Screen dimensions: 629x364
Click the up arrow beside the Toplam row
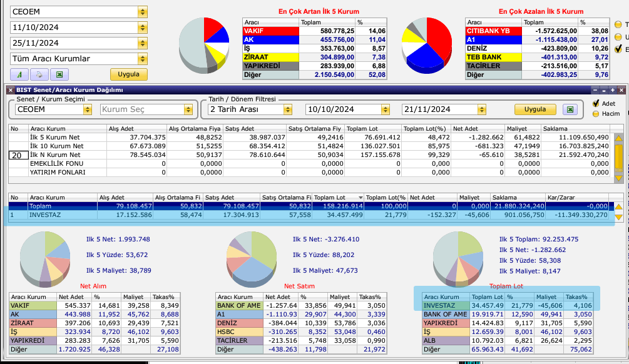(618, 207)
